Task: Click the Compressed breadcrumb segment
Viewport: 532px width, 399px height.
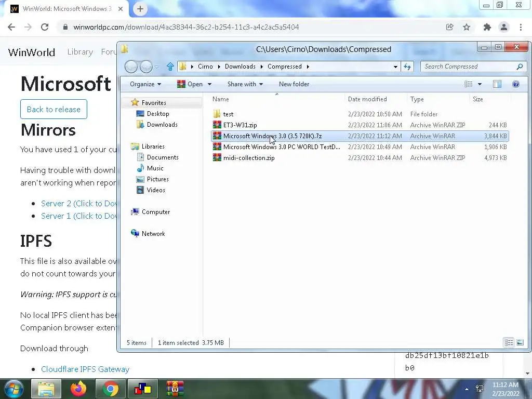Action: tap(284, 66)
